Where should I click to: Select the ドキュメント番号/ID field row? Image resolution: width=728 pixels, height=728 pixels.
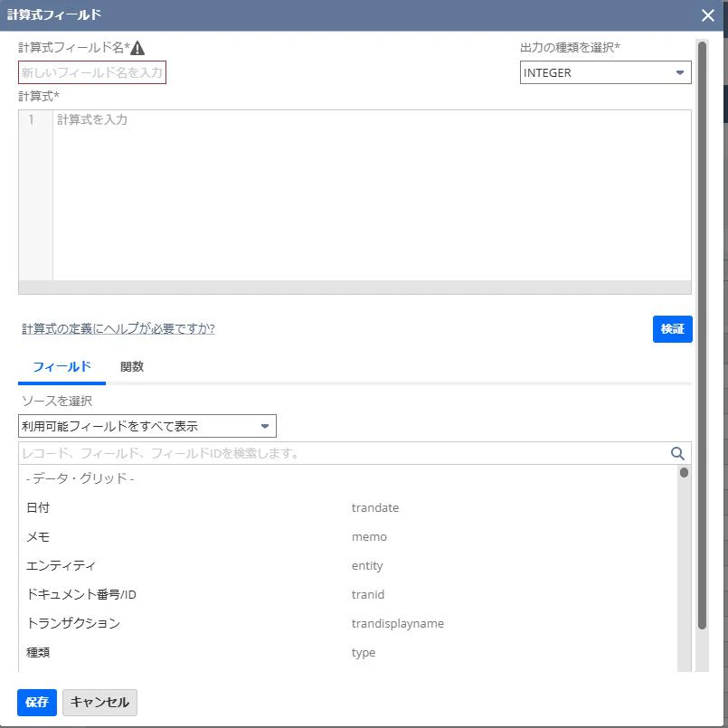[x=348, y=594]
